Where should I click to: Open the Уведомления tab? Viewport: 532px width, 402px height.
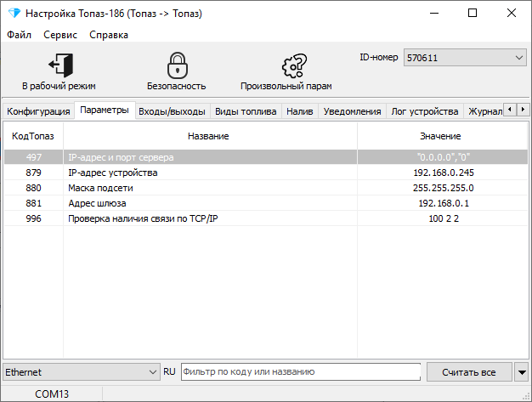coord(352,111)
